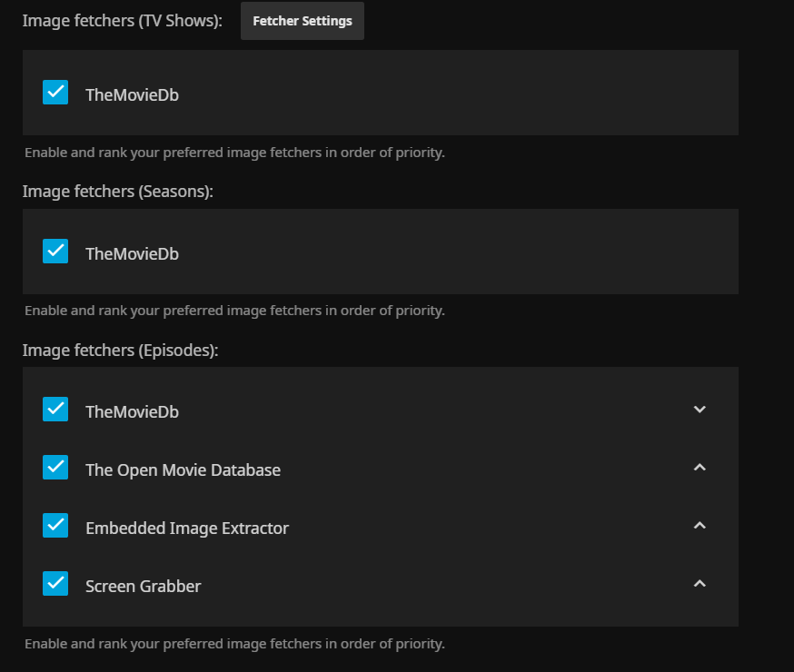Toggle TheMovieDb checkbox in Episodes fetchers

(55, 410)
